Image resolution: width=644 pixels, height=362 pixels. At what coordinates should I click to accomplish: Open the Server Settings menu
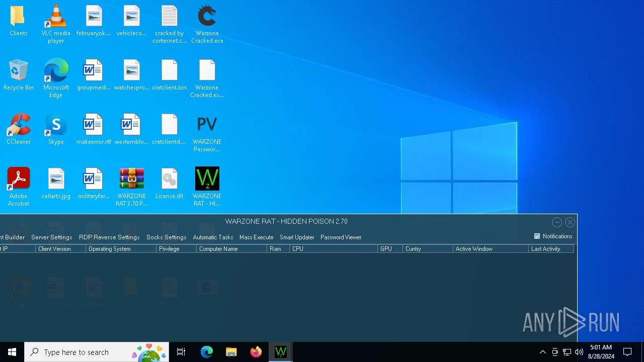pyautogui.click(x=51, y=237)
